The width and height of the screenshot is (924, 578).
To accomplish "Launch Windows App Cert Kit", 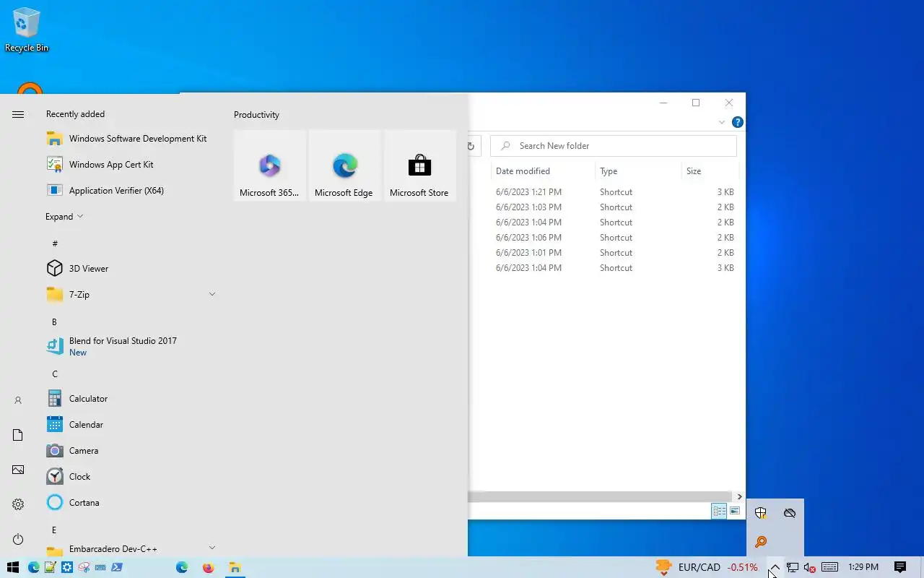I will point(131,165).
